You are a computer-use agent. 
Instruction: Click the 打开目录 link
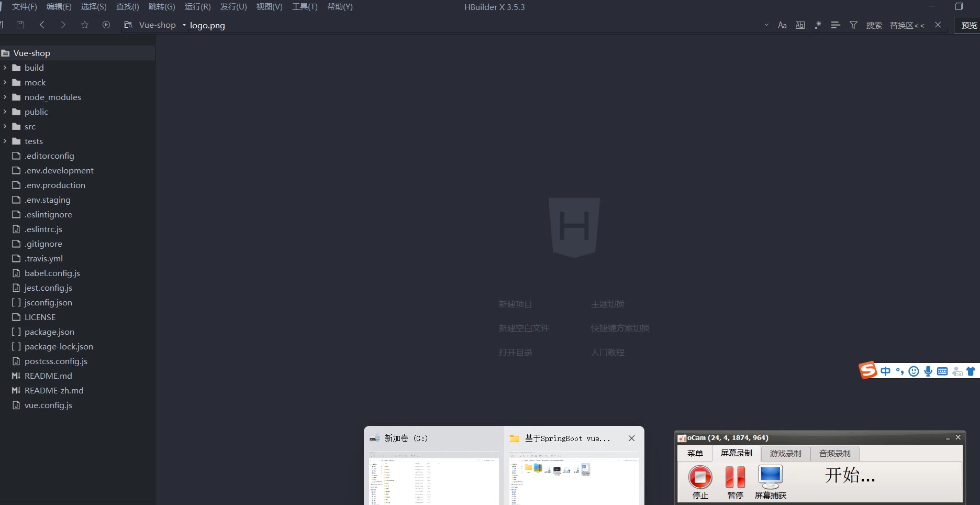tap(515, 352)
